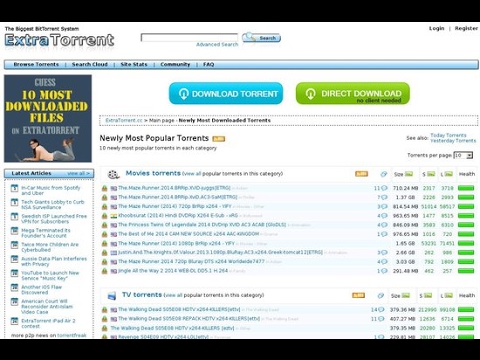Click the Direct Download button
Screen dimensions: 480x360
click(353, 94)
